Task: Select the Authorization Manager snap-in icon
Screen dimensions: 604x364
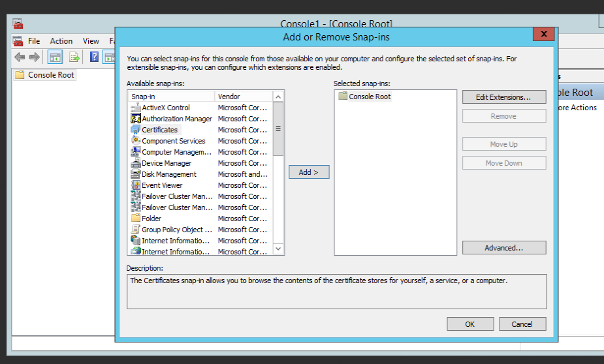Action: coord(136,119)
